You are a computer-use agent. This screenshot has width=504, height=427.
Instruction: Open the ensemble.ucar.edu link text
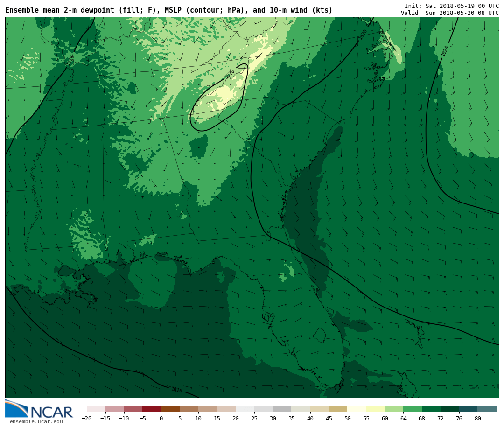(36, 421)
